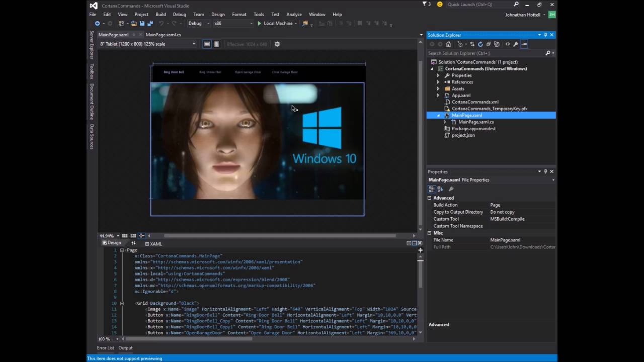644x362 pixels.
Task: Click Johnathan Hottell account name
Action: coord(523,15)
